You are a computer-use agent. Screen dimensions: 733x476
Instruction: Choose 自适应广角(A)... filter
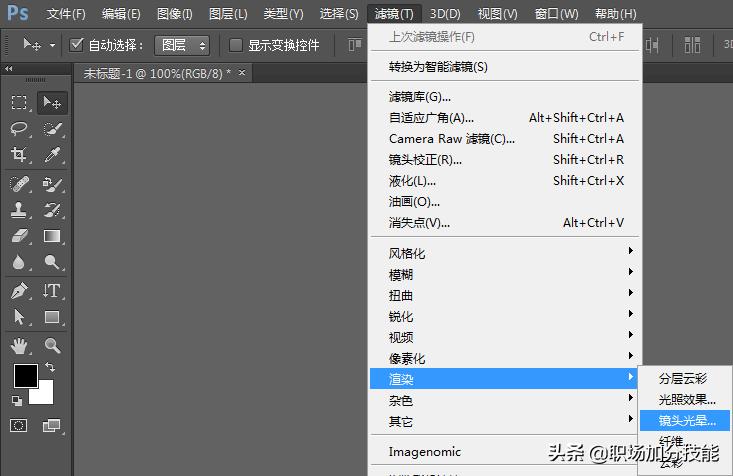click(506, 118)
